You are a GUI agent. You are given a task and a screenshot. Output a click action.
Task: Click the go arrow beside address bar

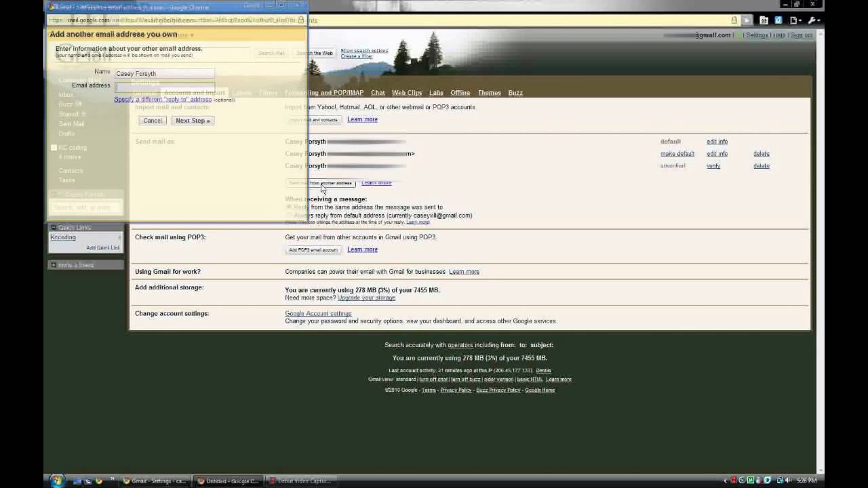tap(747, 20)
